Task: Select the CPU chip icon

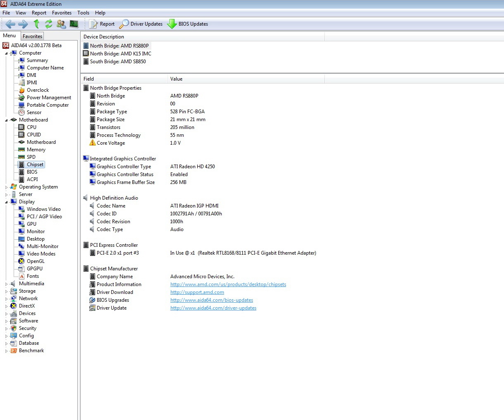Action: click(21, 127)
